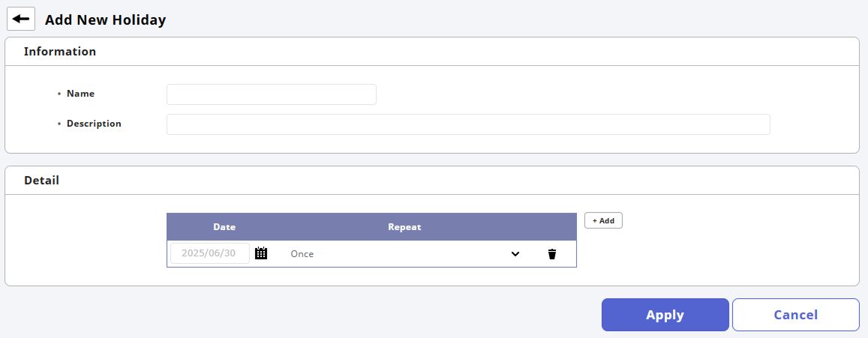Viewport: 868px width, 338px height.
Task: Click the Date column header
Action: point(224,227)
